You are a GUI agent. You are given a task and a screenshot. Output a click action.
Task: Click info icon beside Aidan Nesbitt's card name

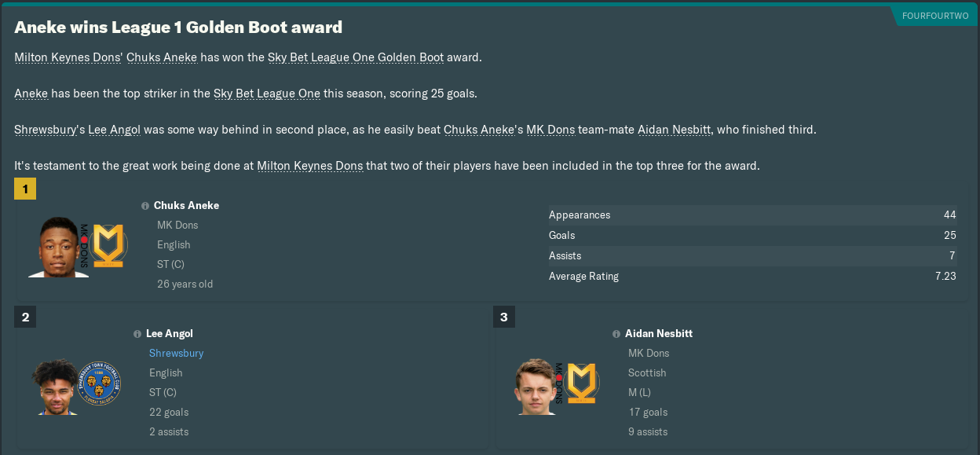tap(616, 334)
